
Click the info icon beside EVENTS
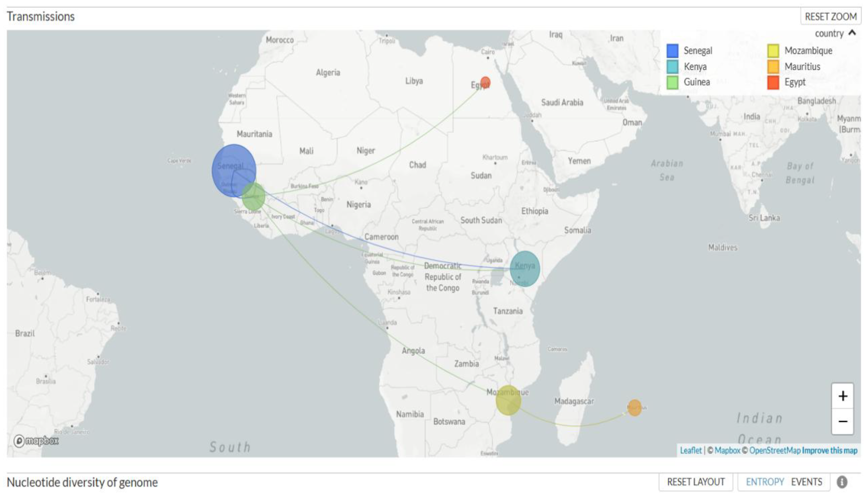(842, 482)
